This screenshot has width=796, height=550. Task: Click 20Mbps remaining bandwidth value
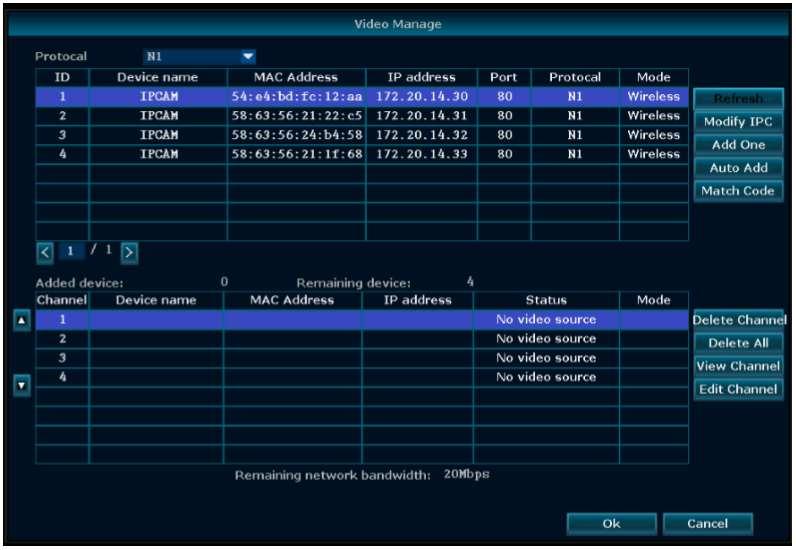pos(467,474)
